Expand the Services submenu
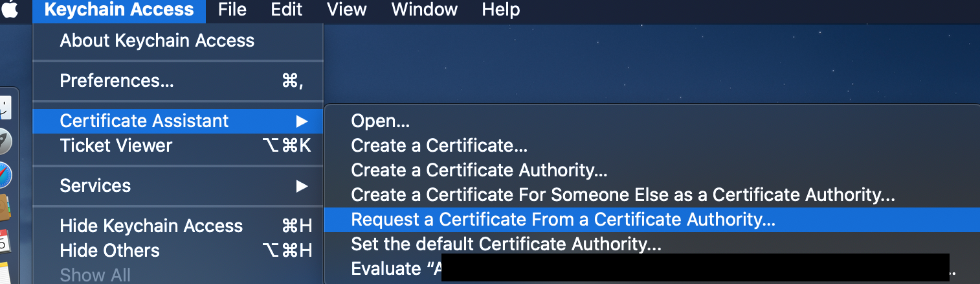 pyautogui.click(x=178, y=186)
